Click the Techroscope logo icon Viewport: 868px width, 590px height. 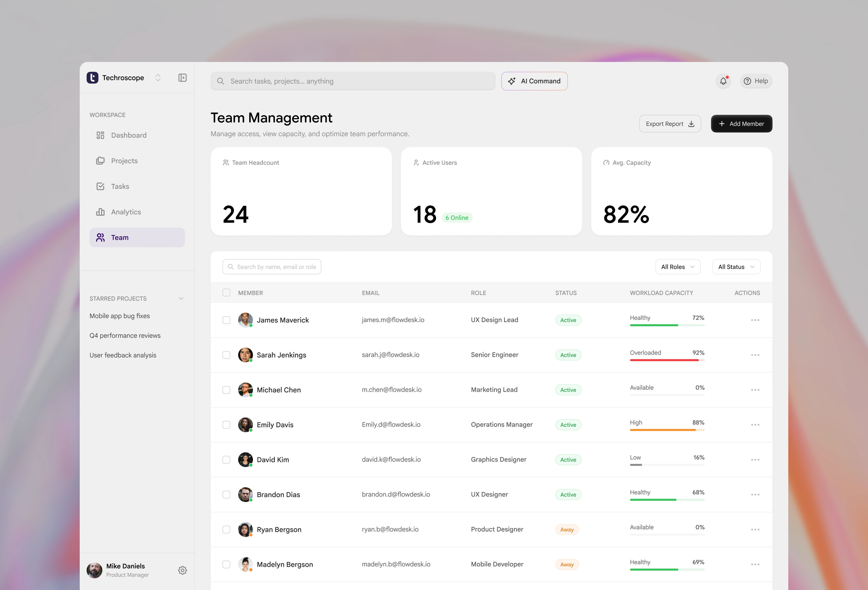pos(92,78)
